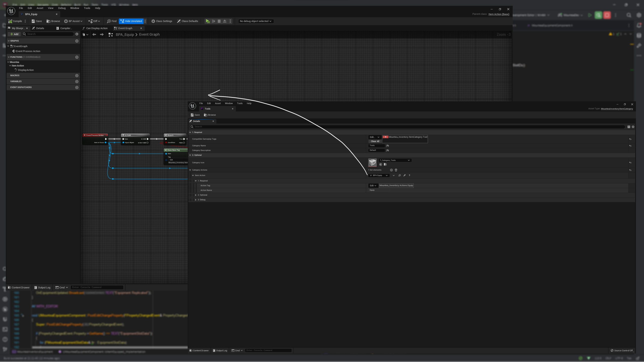Click the Category Icon texture thumbnail
This screenshot has width=644, height=362.
372,163
